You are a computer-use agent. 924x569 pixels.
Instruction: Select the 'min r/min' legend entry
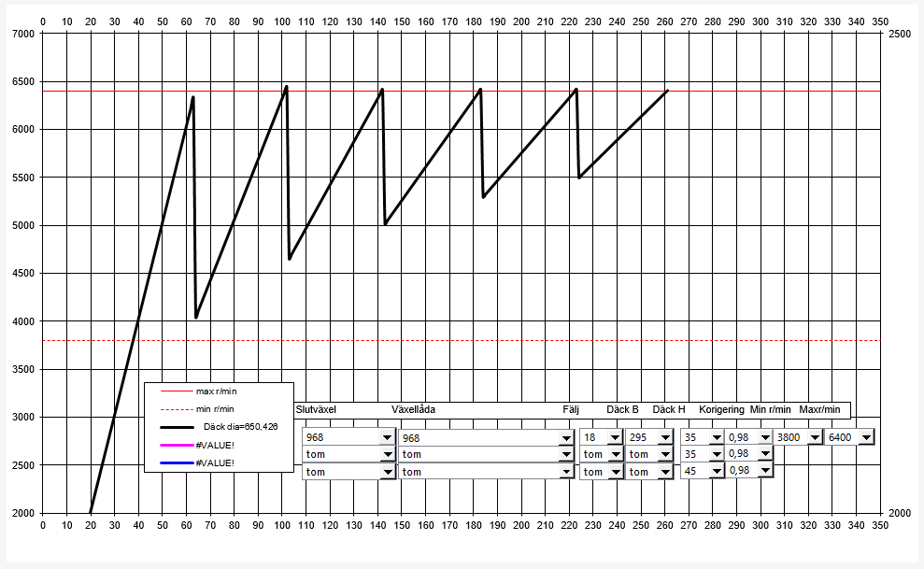point(214,408)
